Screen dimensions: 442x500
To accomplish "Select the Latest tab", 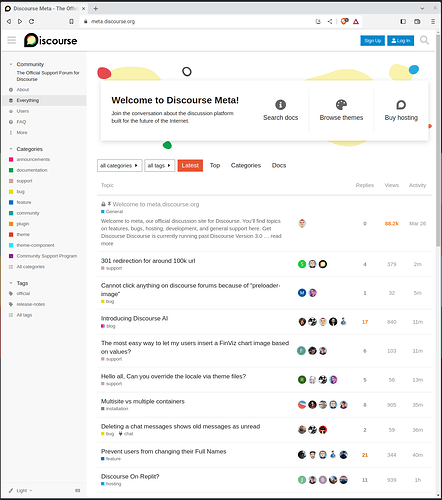I will click(x=190, y=165).
